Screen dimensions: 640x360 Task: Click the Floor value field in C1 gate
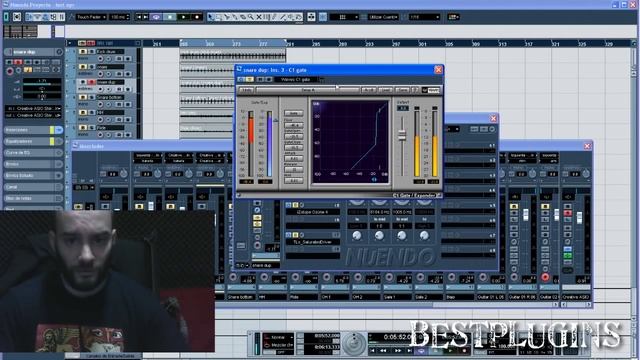(x=293, y=125)
